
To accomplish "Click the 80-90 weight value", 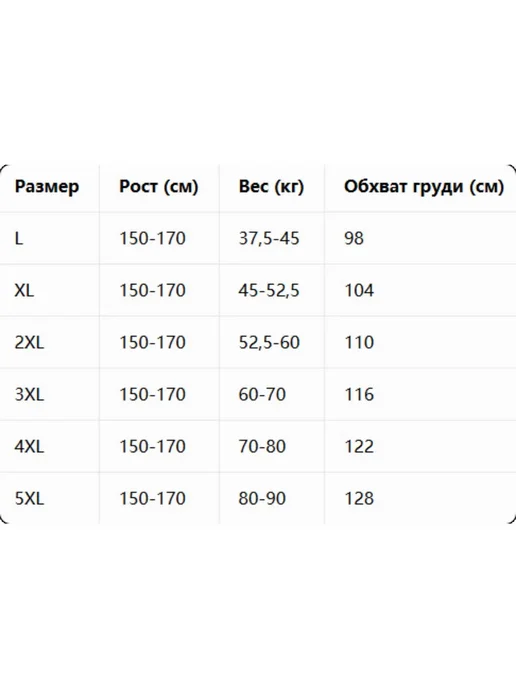I will (262, 498).
